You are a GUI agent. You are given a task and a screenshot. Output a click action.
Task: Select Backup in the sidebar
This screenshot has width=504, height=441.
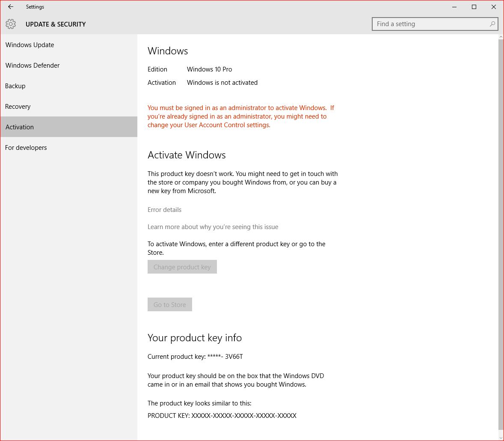coord(69,86)
